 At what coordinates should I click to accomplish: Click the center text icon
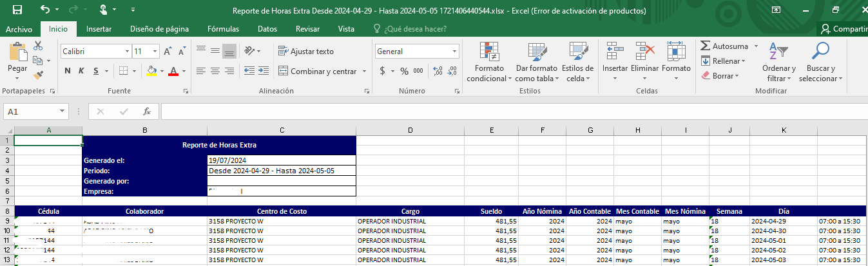point(215,71)
